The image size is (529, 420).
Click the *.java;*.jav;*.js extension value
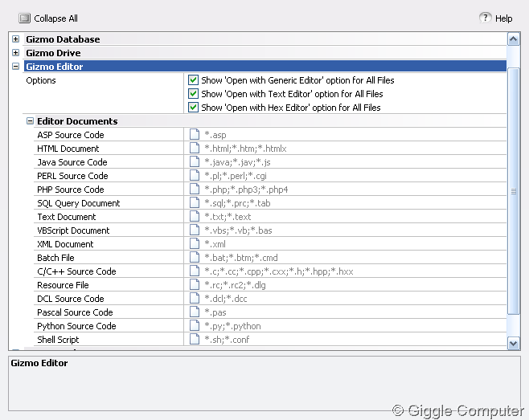point(237,162)
